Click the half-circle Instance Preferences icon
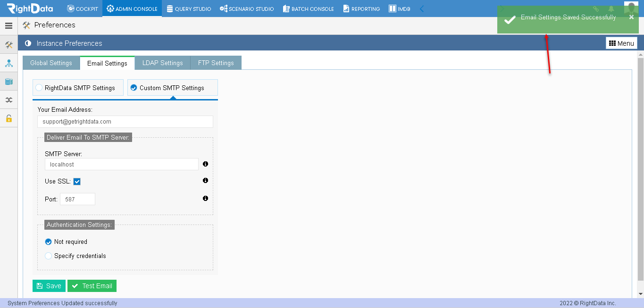Viewport: 644px width, 308px height. 28,43
